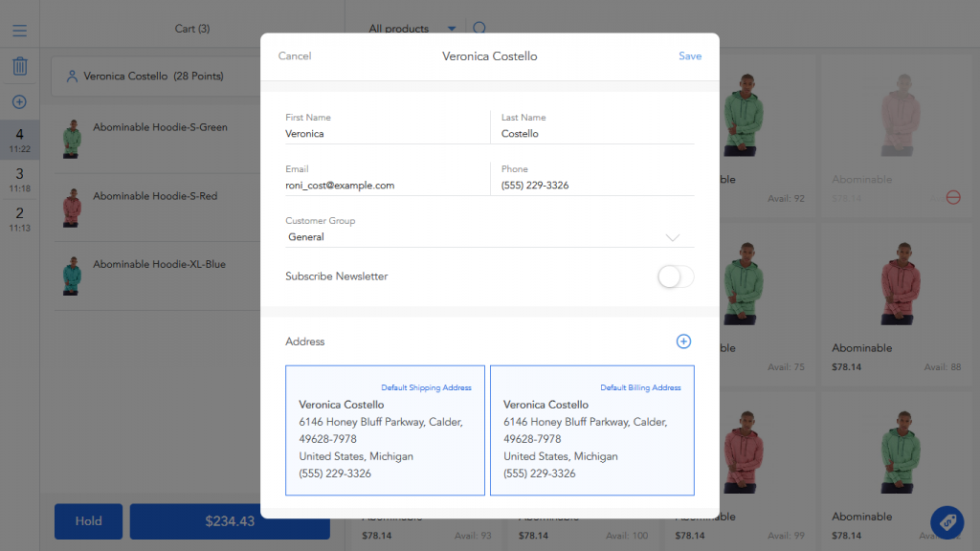
Task: Select the Default Shipping Address card
Action: [385, 430]
